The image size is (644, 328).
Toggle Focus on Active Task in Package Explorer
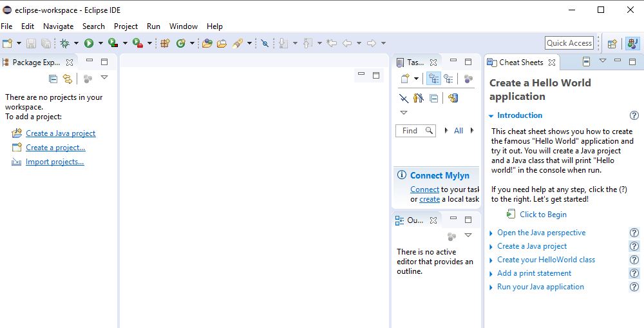pyautogui.click(x=88, y=79)
